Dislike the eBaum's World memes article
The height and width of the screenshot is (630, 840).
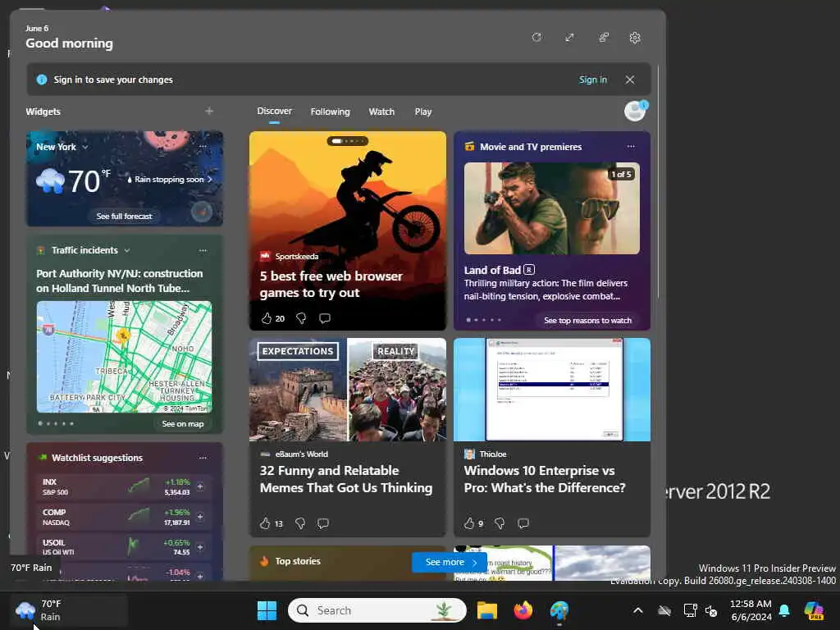tap(300, 523)
